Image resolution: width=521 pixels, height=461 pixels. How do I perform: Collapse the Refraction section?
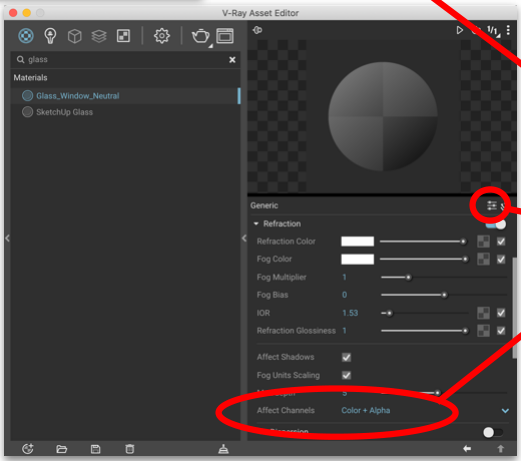256,224
